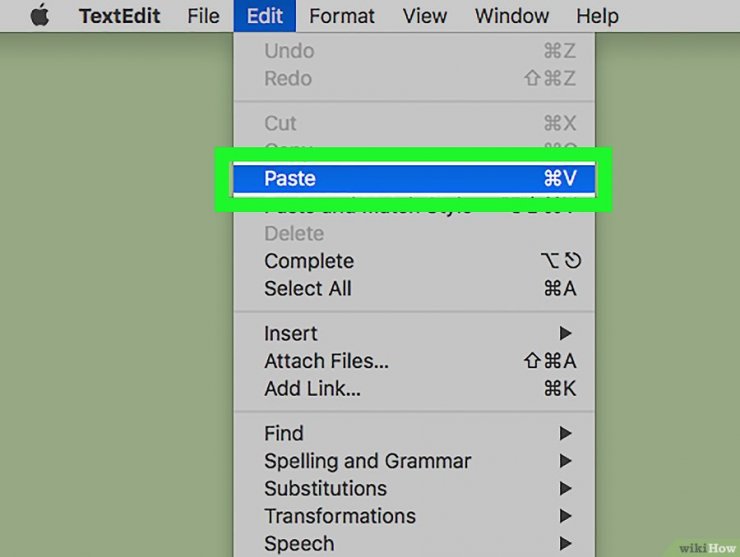
Task: Choose Add Link… from the Edit menu
Action: [x=414, y=389]
